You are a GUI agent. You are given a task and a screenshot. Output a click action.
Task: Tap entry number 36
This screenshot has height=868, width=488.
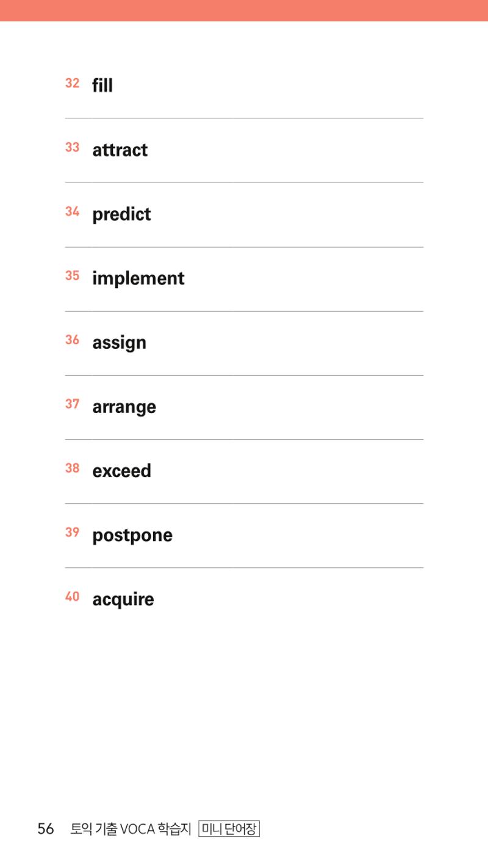72,340
